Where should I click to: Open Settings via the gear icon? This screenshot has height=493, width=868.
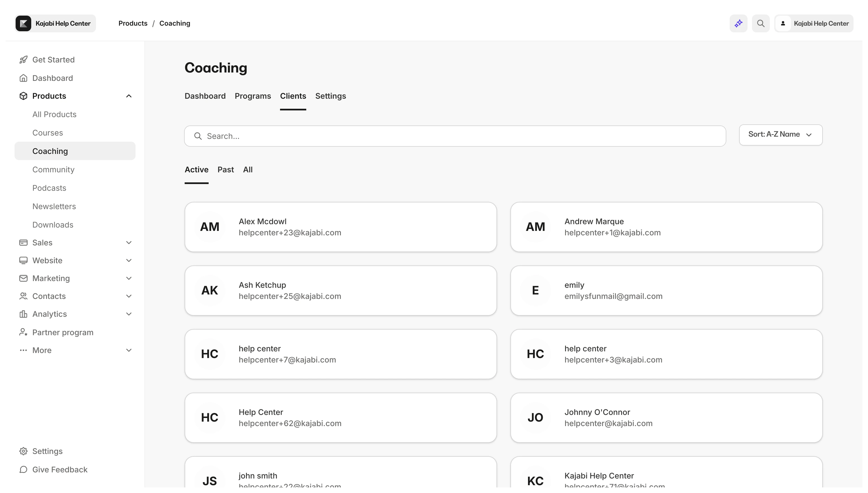click(23, 451)
